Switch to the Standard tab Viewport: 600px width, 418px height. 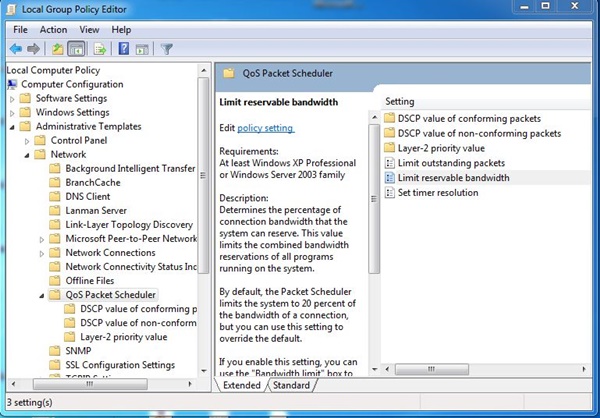[291, 385]
